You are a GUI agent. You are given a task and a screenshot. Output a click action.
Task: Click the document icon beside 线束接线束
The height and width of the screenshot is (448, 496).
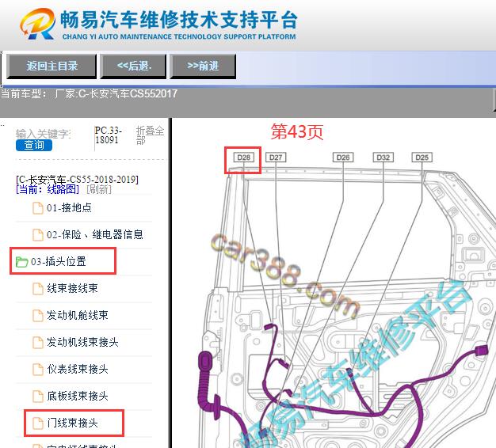pos(38,289)
